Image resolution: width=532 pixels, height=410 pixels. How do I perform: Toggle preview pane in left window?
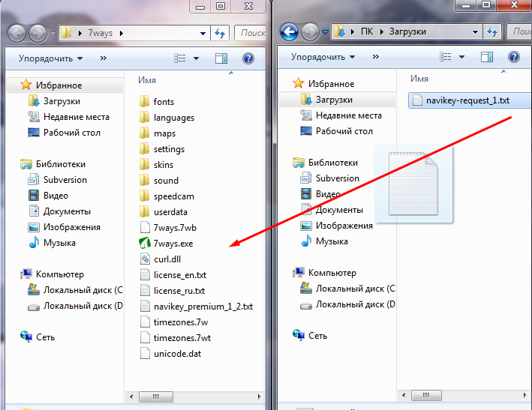click(x=221, y=58)
